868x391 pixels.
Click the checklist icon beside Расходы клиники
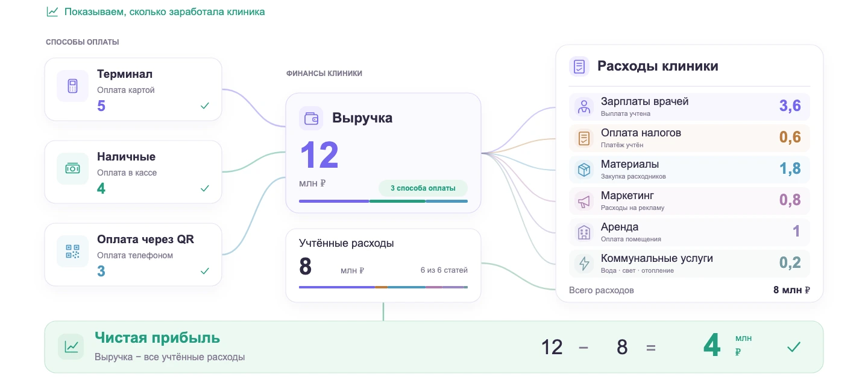(x=579, y=66)
